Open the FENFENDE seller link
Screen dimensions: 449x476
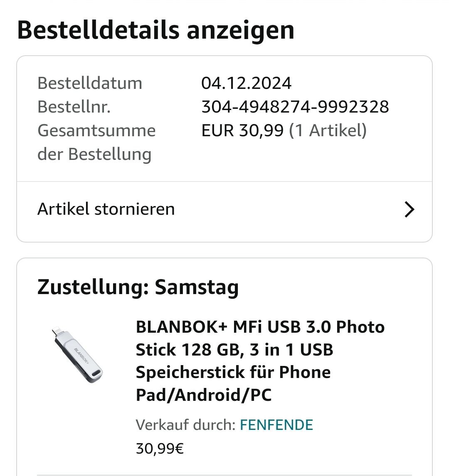[276, 425]
